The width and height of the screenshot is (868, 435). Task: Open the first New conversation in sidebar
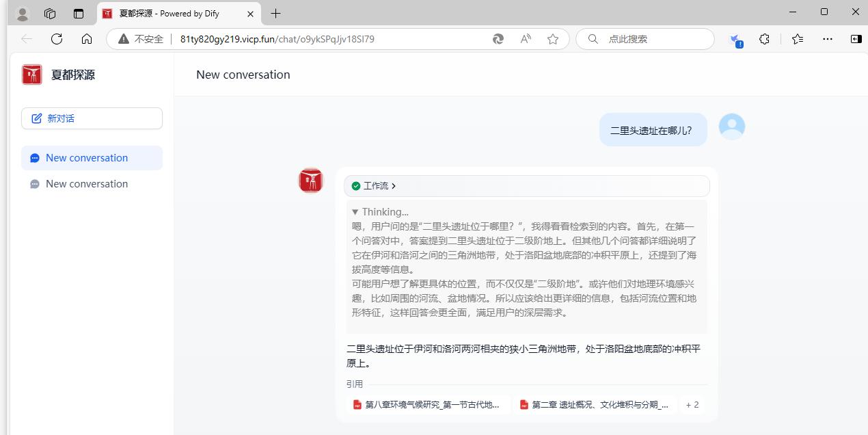click(87, 158)
